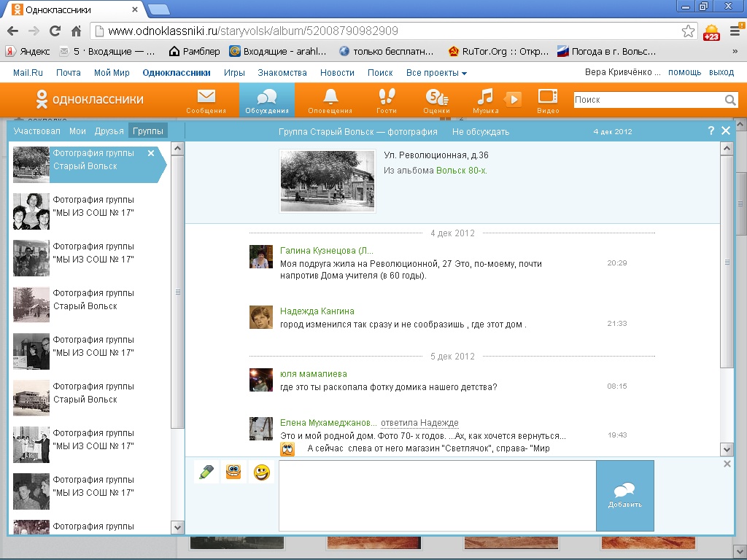The image size is (747, 560).
Task: Open album link Вольск 80-х
Action: [461, 171]
